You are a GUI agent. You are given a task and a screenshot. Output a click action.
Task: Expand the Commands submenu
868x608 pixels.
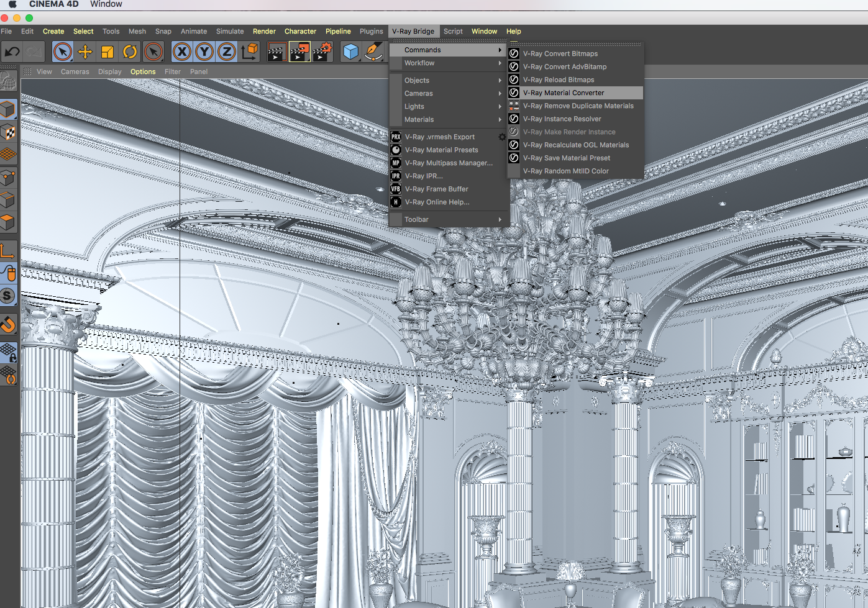(x=449, y=50)
